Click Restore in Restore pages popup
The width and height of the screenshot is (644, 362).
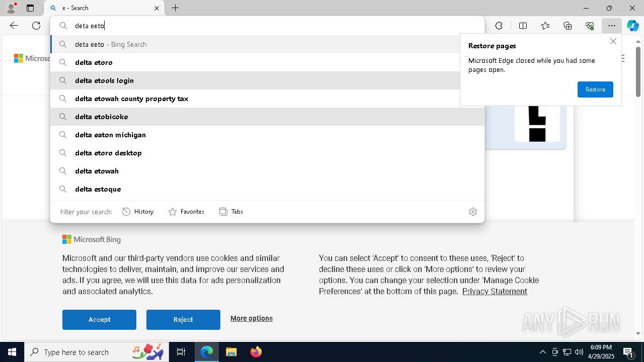(x=595, y=89)
